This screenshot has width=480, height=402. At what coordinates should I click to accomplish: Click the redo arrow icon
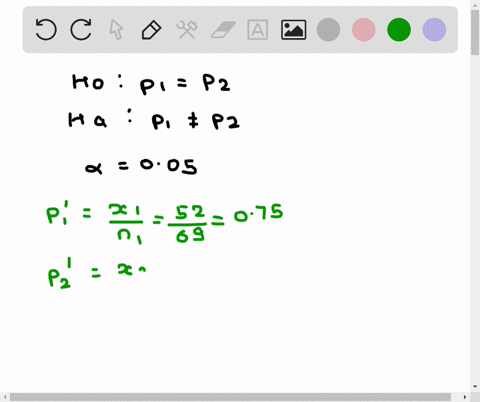pyautogui.click(x=81, y=30)
